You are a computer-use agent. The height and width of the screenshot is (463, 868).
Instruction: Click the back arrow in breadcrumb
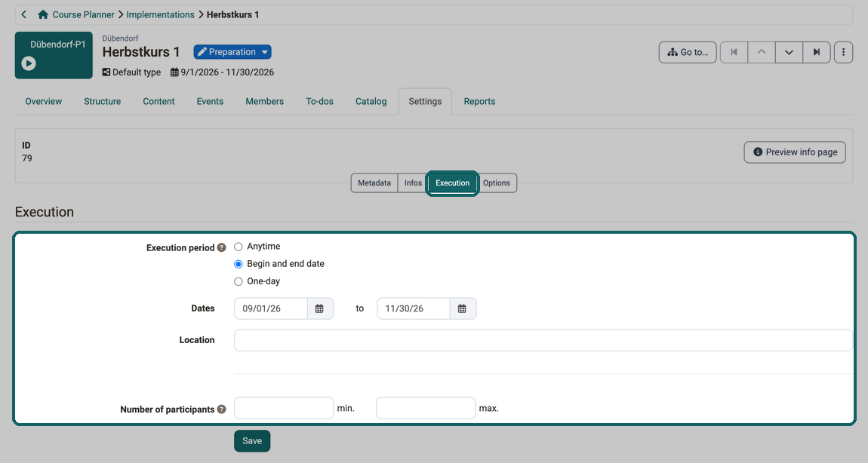tap(24, 14)
